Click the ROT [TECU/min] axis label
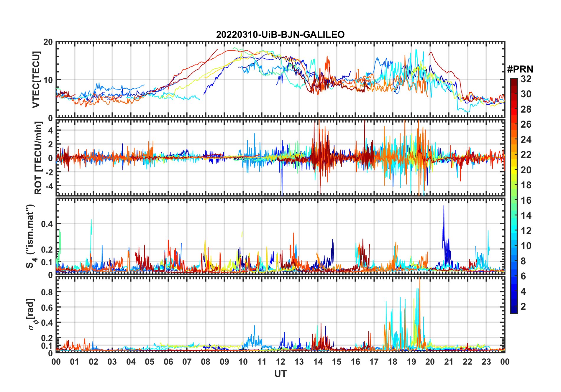This screenshot has height=392, width=561. 38,158
